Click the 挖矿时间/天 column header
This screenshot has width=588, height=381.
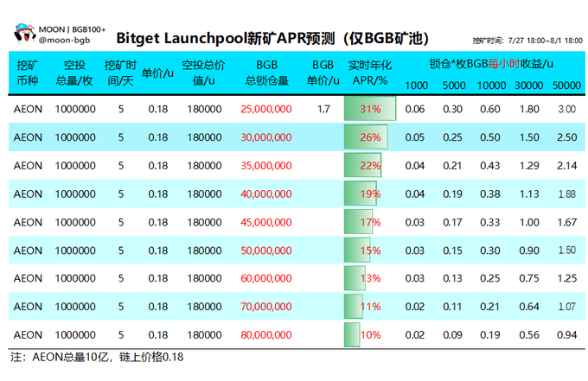120,73
